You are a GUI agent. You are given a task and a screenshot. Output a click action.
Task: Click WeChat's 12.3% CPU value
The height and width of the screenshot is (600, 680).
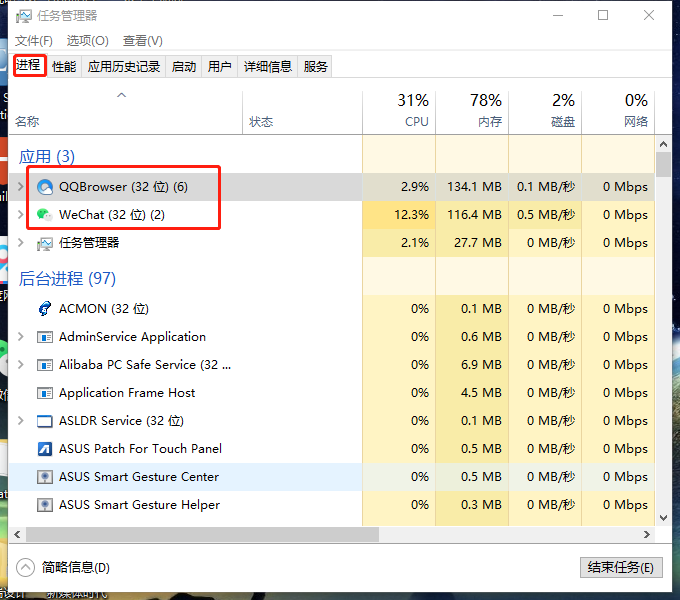tap(411, 215)
